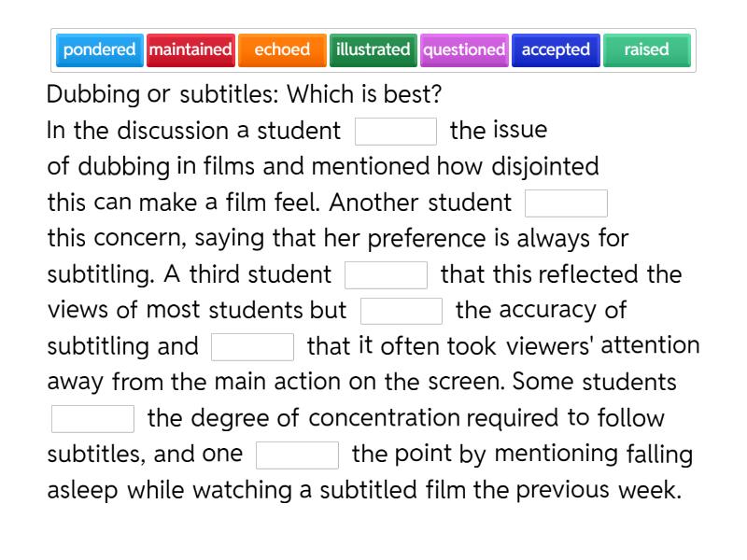The width and height of the screenshot is (747, 560).
Task: Click the green 'illustrated' tile
Action: pos(373,50)
